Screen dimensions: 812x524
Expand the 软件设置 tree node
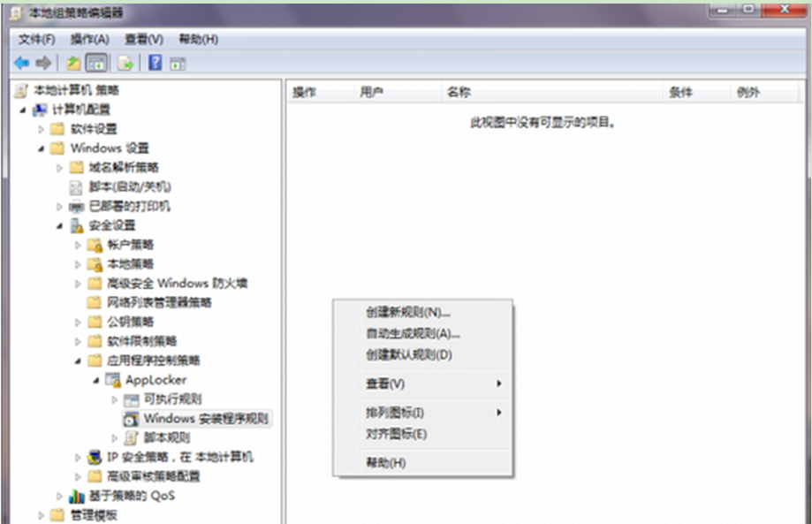tap(41, 129)
